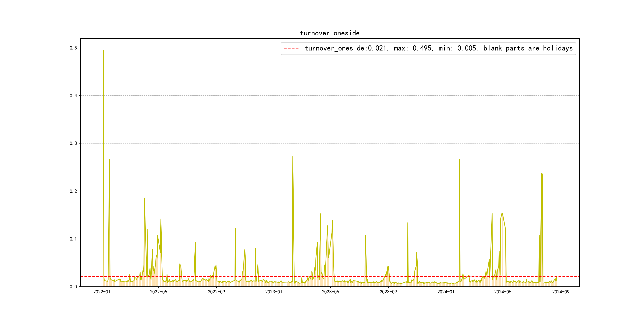
Task: Click the 2022-05 x-axis label
Action: 158,292
